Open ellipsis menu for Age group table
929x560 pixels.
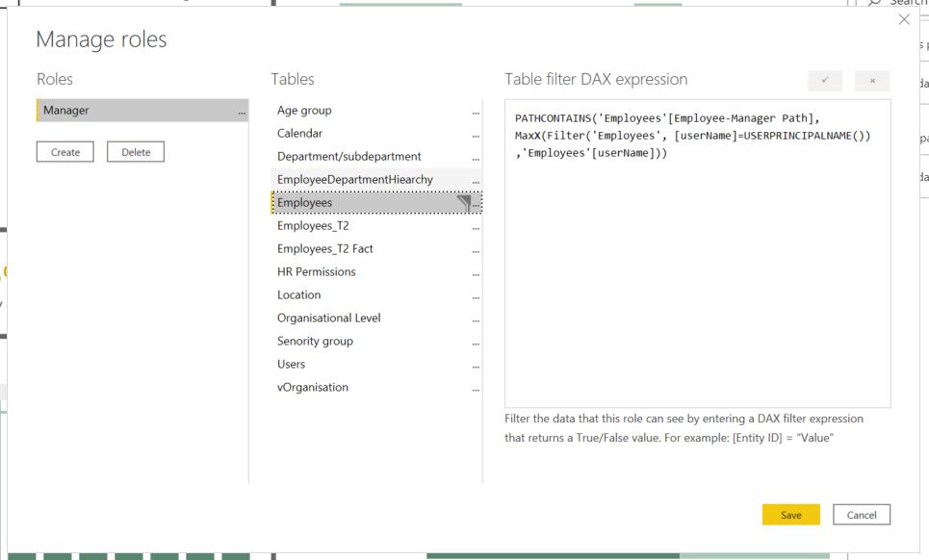tap(476, 113)
